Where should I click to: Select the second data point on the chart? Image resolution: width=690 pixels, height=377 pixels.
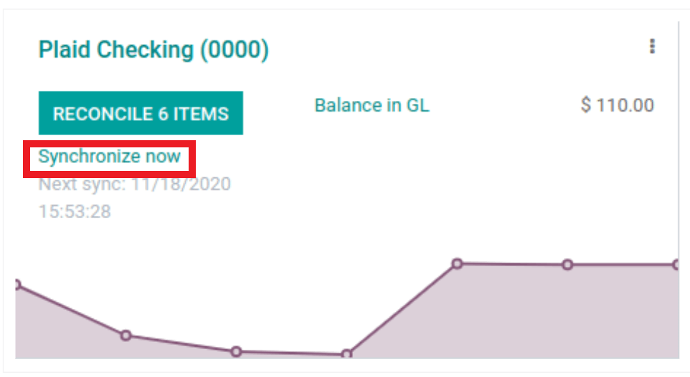[126, 336]
